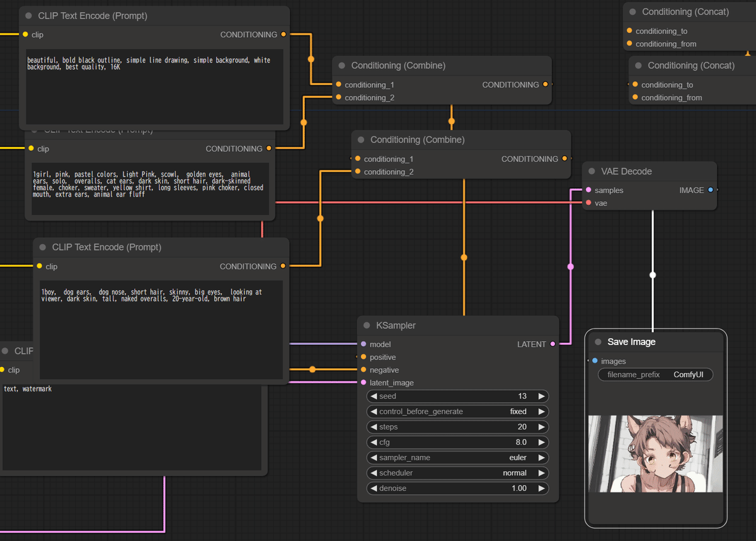
Task: Select the samples input port on VAE Decode
Action: pos(588,190)
